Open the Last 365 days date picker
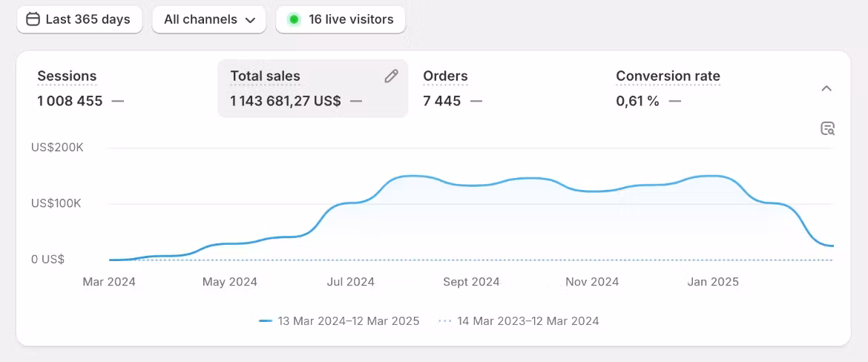Screen dimensions: 868x362 pos(79,19)
